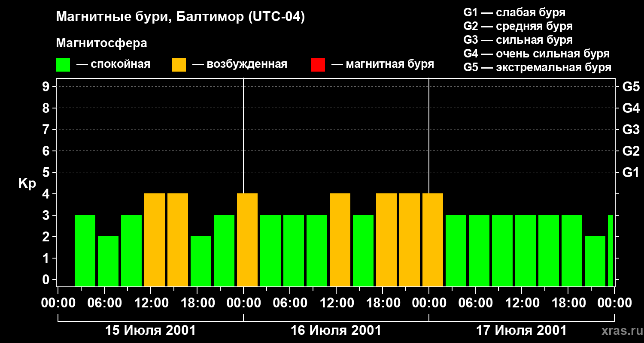This screenshot has width=644, height=343.
Task: Click the orange bar starting at 00:00 on 16 July
Action: [x=247, y=240]
